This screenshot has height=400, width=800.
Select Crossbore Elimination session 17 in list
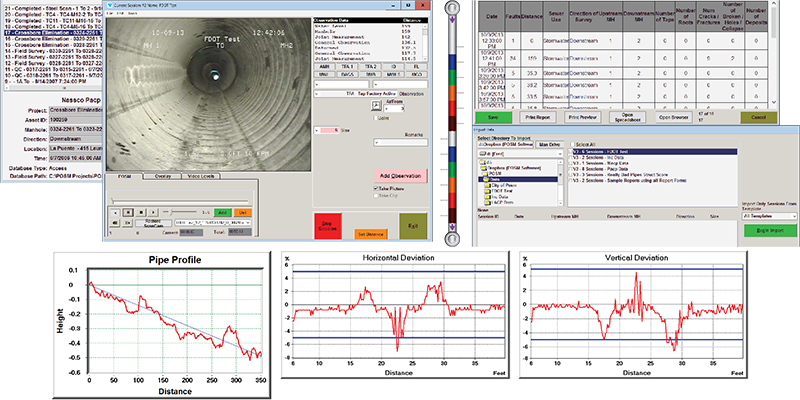[x=50, y=31]
